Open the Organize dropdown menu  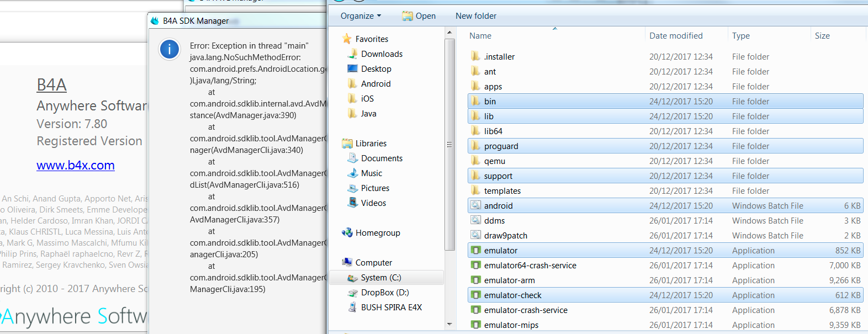tap(361, 16)
